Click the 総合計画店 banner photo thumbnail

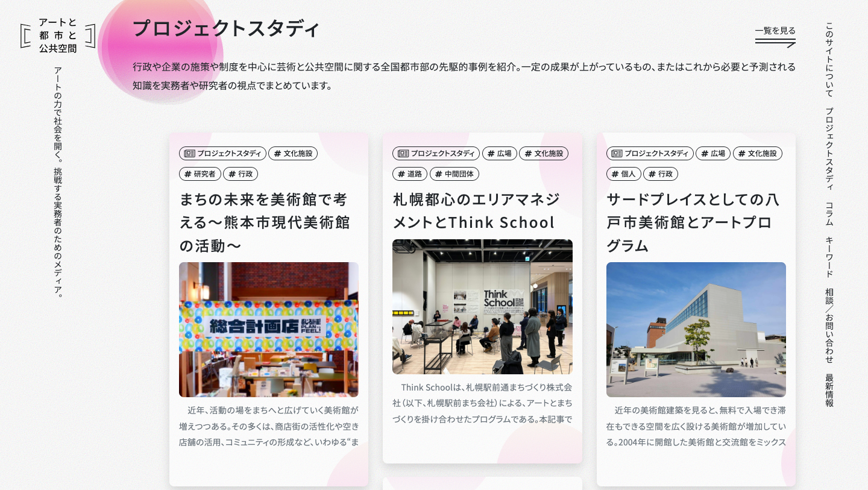pyautogui.click(x=269, y=330)
